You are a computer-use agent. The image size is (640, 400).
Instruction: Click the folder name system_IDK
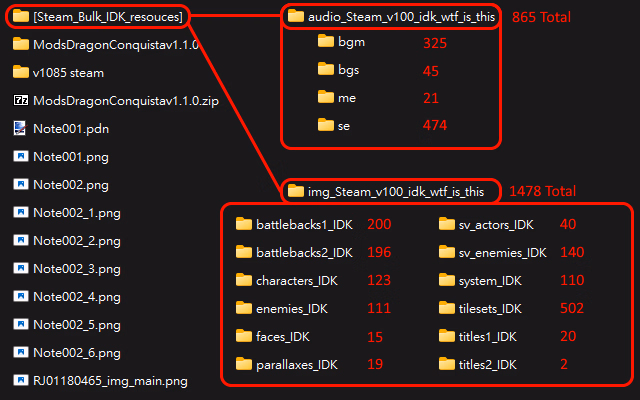490,280
